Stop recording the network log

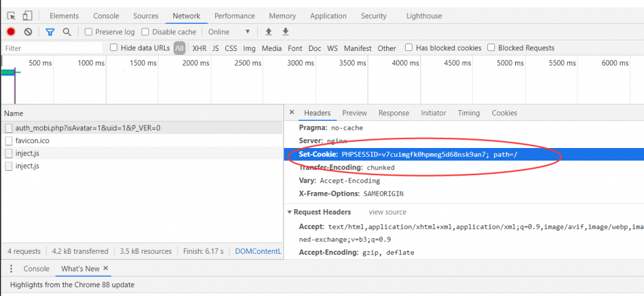tap(11, 31)
